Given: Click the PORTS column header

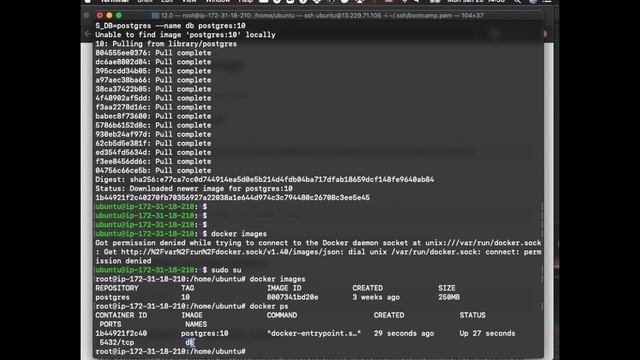Looking at the screenshot, I should click(x=110, y=324).
